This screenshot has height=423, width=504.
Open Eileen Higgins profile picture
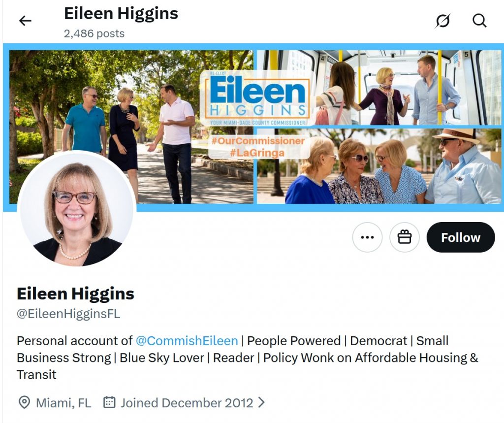pos(77,209)
